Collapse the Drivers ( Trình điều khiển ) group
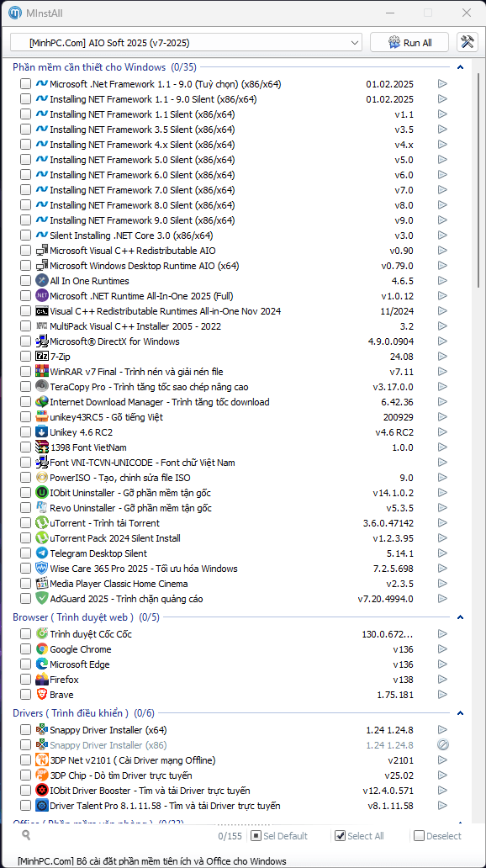The image size is (486, 868). [x=460, y=713]
